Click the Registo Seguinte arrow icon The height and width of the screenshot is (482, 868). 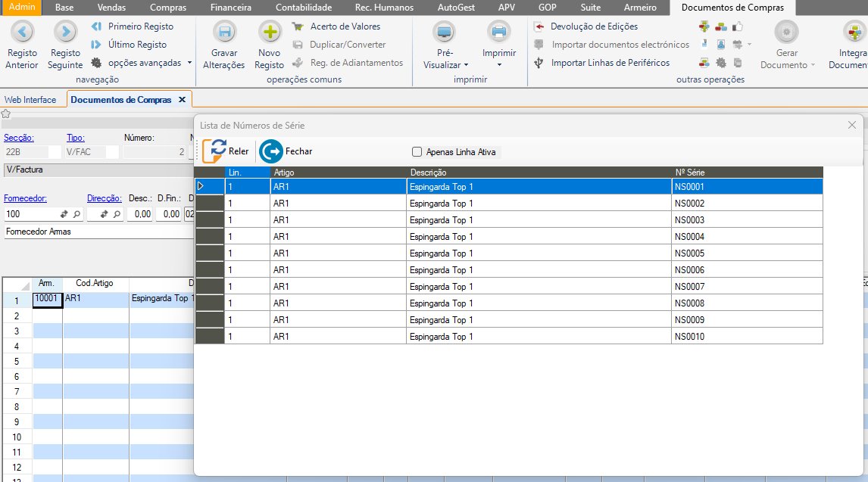[x=65, y=32]
